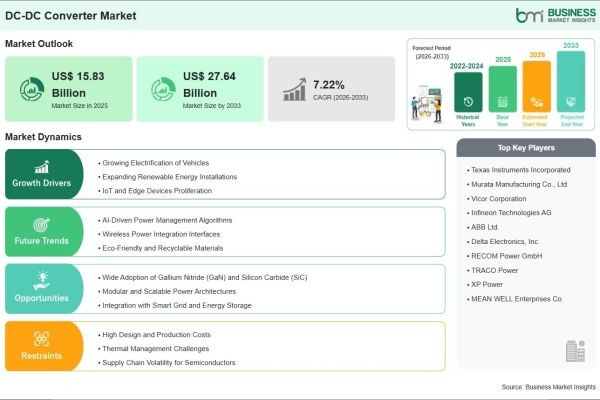Click 'Growing Electrification of Vehicles' bullet
This screenshot has width=600, height=400.
153,163
